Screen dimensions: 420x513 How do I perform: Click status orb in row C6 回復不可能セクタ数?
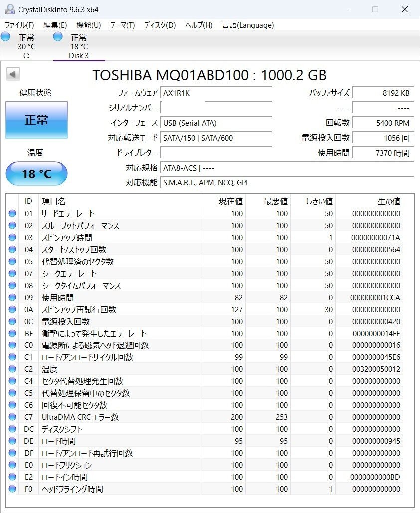[x=12, y=405]
